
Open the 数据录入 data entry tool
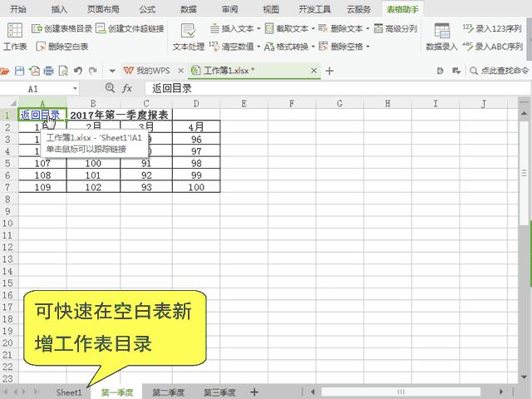click(x=441, y=37)
